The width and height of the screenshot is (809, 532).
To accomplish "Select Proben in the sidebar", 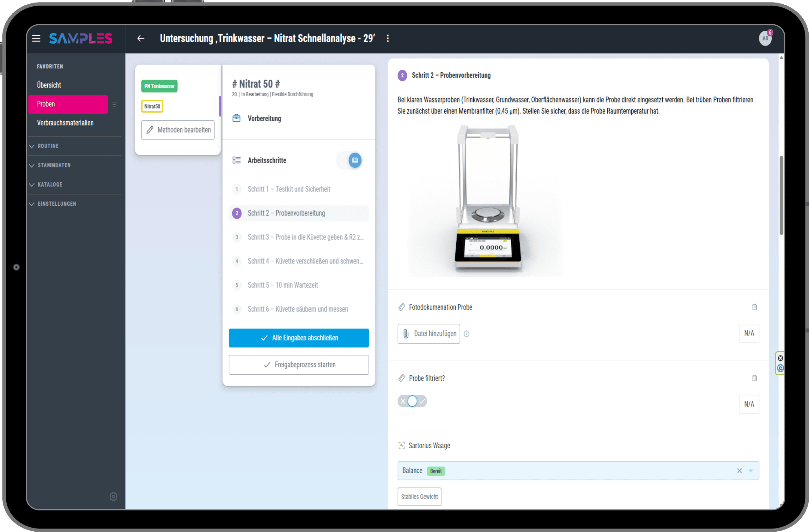I will (x=68, y=104).
